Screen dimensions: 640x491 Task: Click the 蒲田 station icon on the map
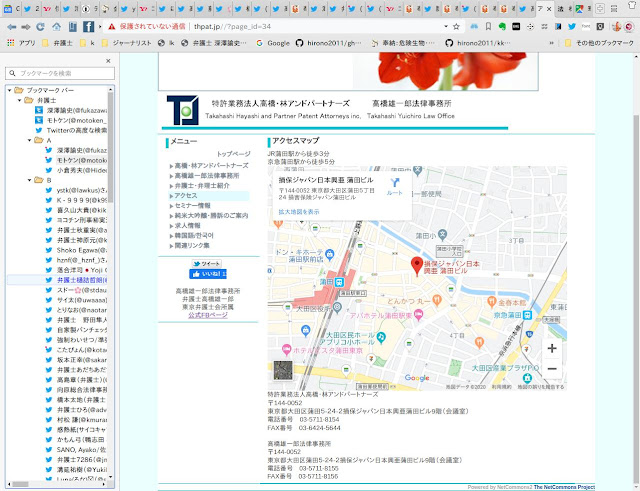click(x=339, y=282)
